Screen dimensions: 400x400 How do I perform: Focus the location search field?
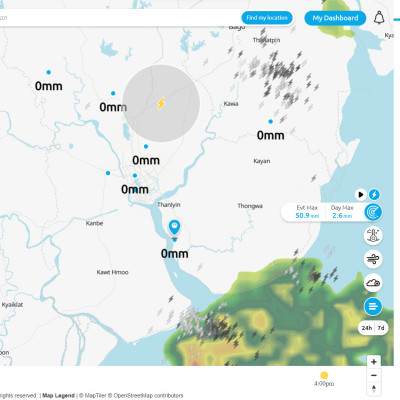[x=118, y=17]
